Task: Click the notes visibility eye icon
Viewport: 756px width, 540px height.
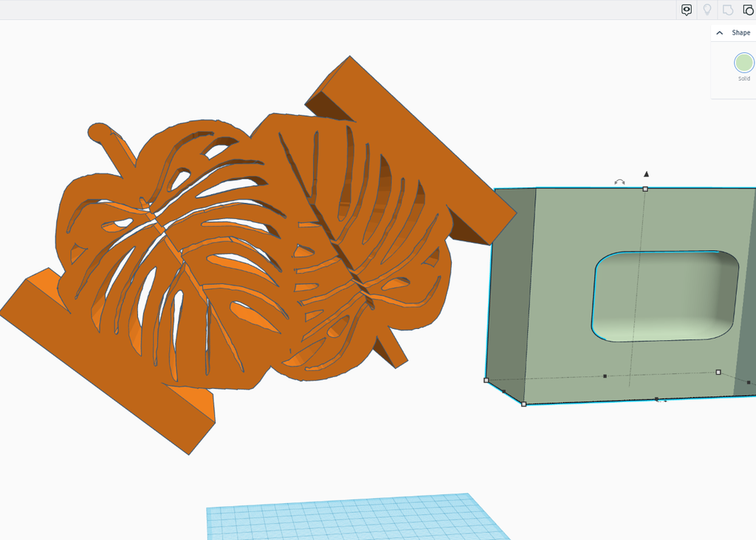Action: (687, 10)
